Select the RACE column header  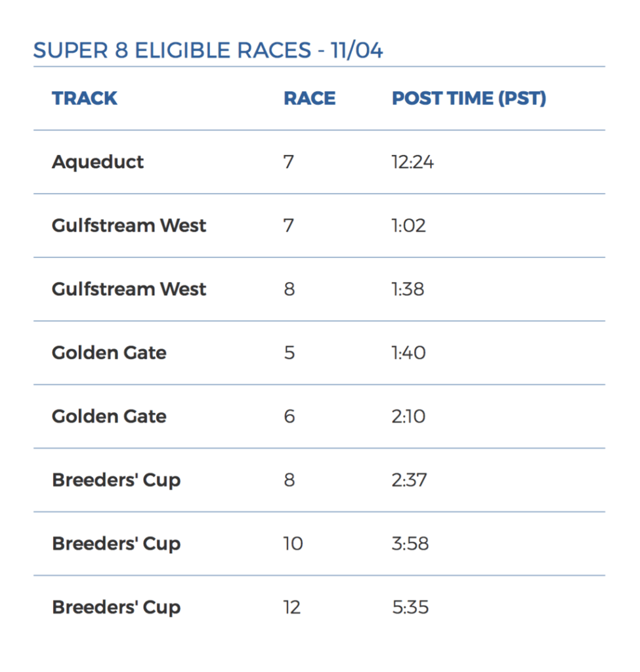point(310,98)
